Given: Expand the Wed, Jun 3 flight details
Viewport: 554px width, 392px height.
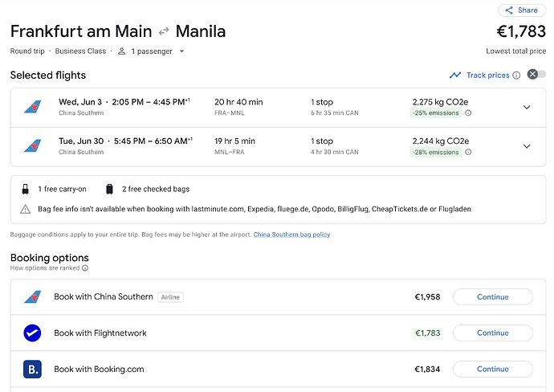Looking at the screenshot, I should tap(527, 107).
